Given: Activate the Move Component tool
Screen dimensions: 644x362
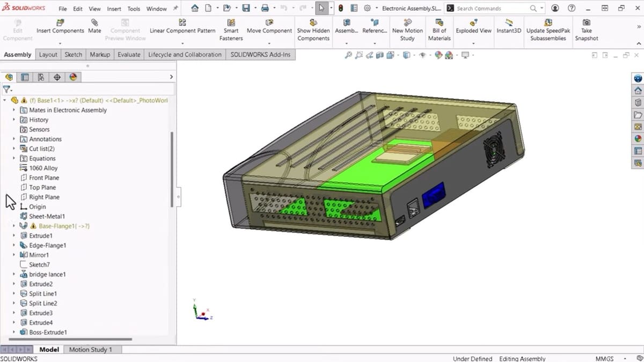Looking at the screenshot, I should tap(269, 26).
